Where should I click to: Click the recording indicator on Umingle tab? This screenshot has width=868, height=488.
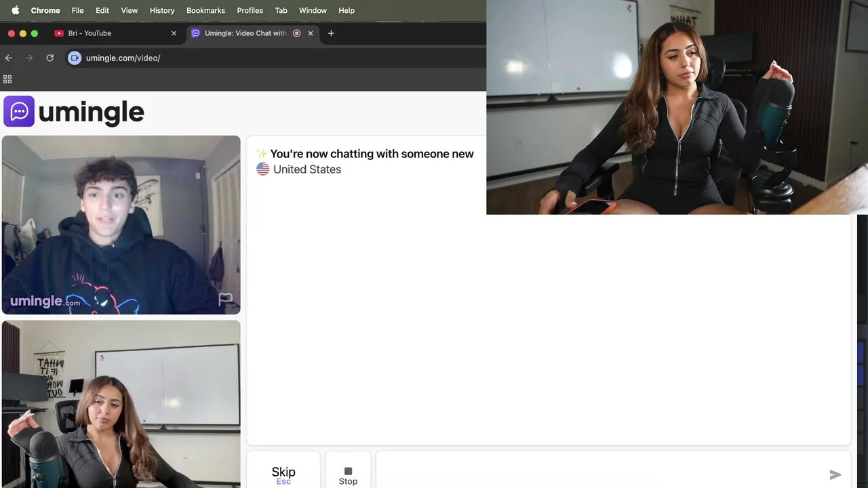[x=296, y=33]
